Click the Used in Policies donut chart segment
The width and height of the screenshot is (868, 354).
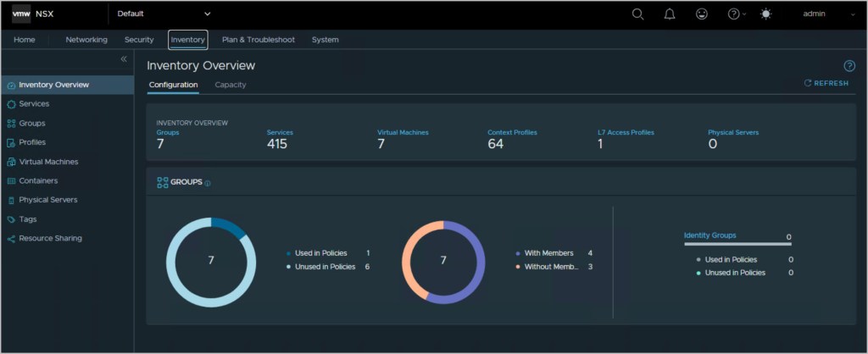tap(229, 226)
